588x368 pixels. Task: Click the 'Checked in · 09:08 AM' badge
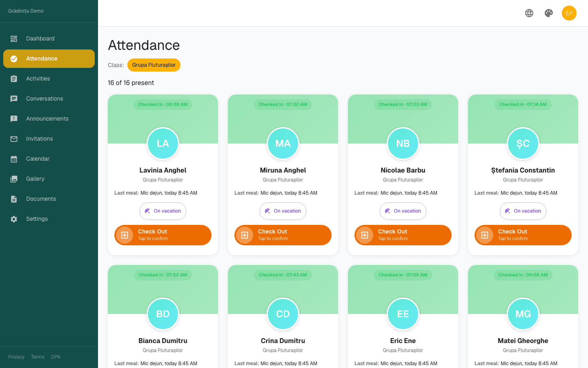[x=523, y=275]
